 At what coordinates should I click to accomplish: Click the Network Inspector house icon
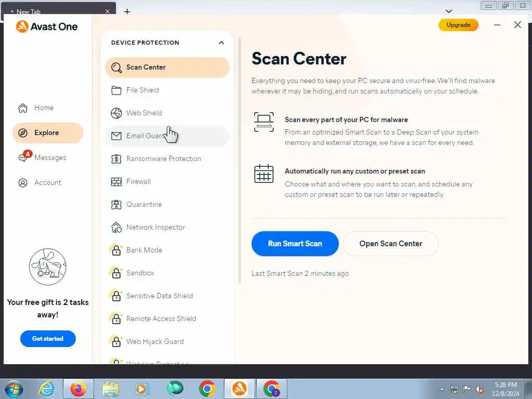[116, 228]
